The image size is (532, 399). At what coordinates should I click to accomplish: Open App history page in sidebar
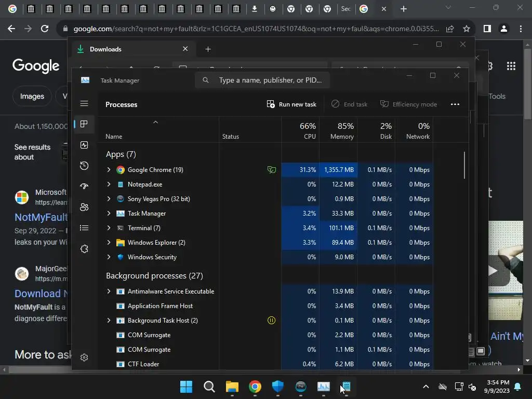coord(84,166)
